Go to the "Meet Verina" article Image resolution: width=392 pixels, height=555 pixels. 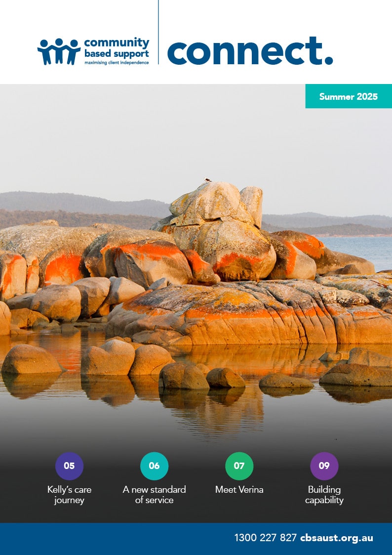coord(239,490)
